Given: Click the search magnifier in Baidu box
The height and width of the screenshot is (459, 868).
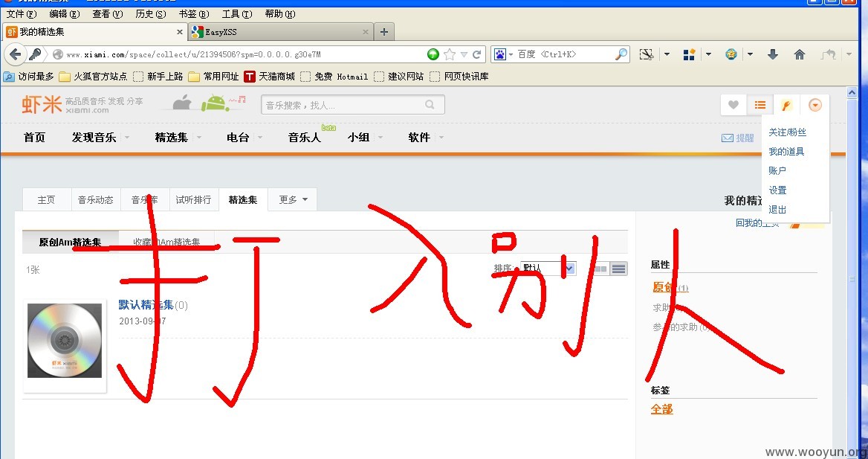Looking at the screenshot, I should (621, 54).
